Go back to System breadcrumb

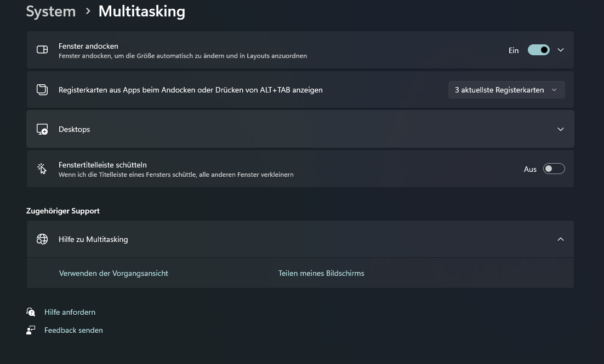point(51,11)
